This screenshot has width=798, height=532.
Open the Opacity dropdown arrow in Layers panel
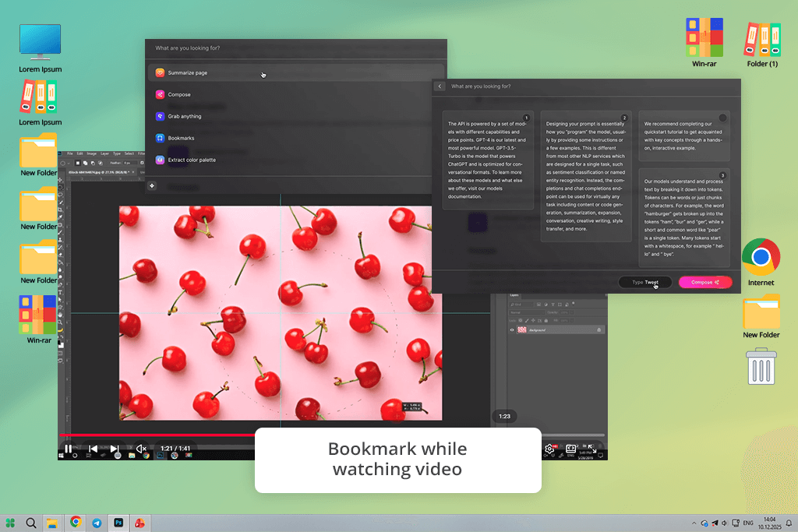pos(572,312)
